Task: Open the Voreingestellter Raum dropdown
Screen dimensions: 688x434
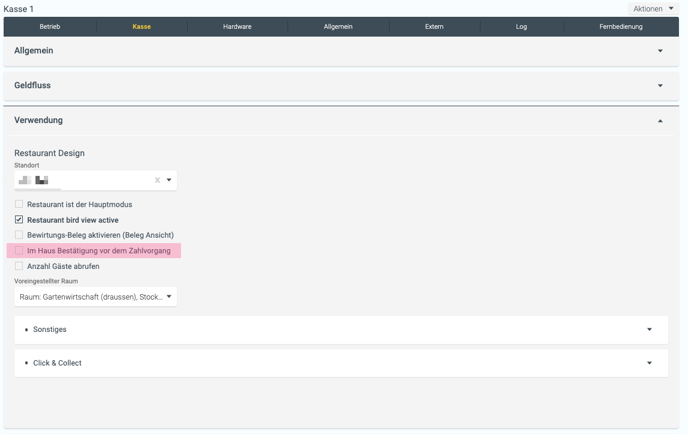Action: pyautogui.click(x=96, y=297)
